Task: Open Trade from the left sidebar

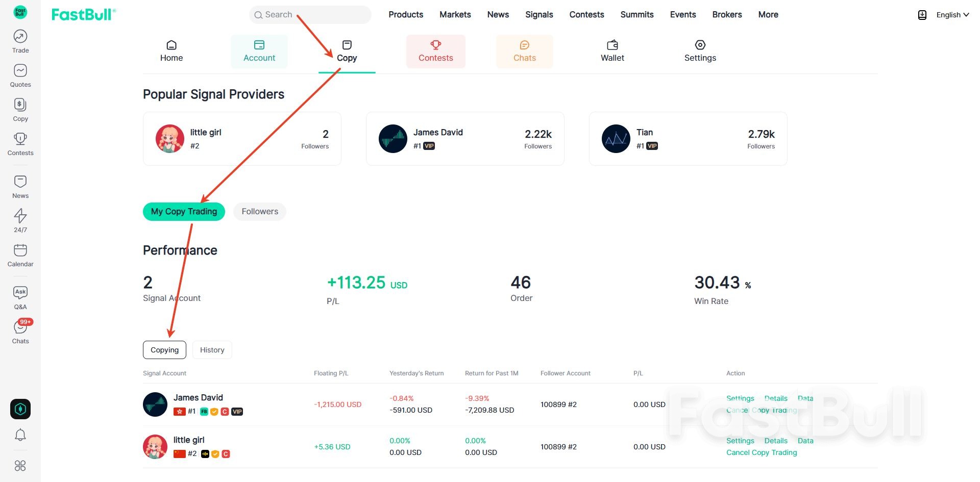Action: (20, 40)
